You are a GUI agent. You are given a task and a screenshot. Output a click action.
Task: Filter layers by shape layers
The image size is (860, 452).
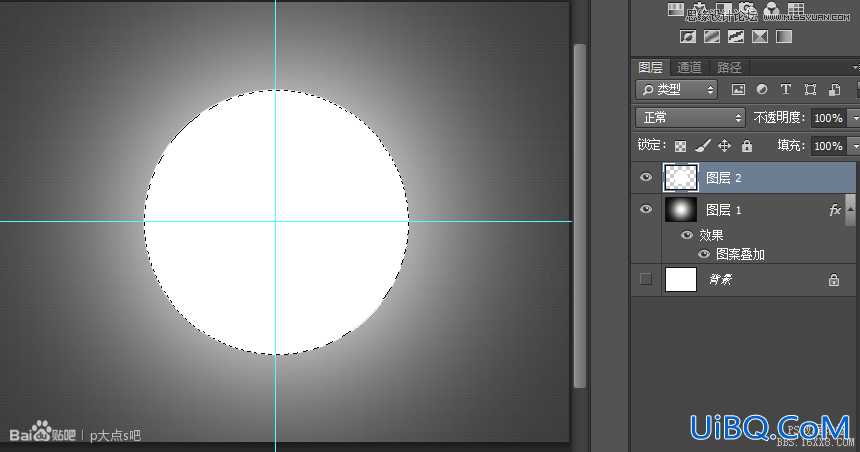810,89
